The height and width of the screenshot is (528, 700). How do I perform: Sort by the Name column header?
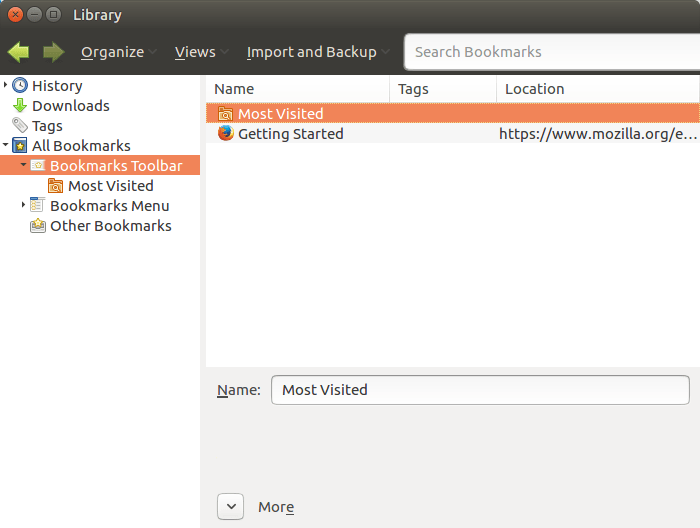click(298, 89)
